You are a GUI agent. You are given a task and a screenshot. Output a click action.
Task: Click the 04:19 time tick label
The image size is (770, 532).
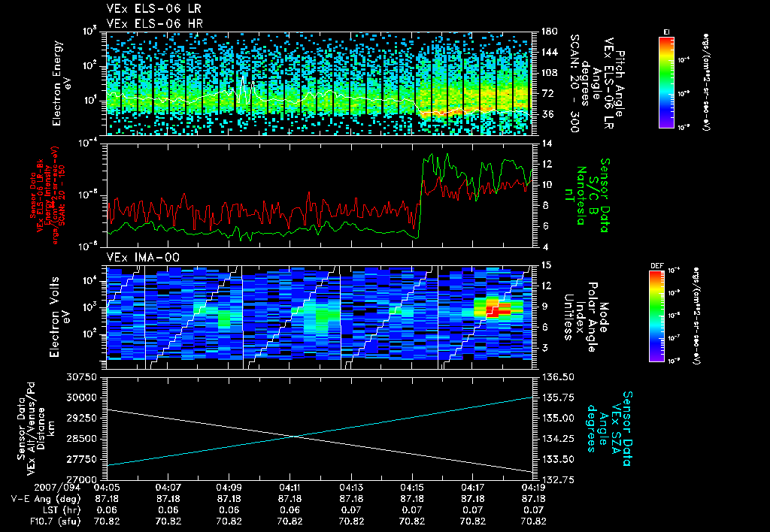533,488
